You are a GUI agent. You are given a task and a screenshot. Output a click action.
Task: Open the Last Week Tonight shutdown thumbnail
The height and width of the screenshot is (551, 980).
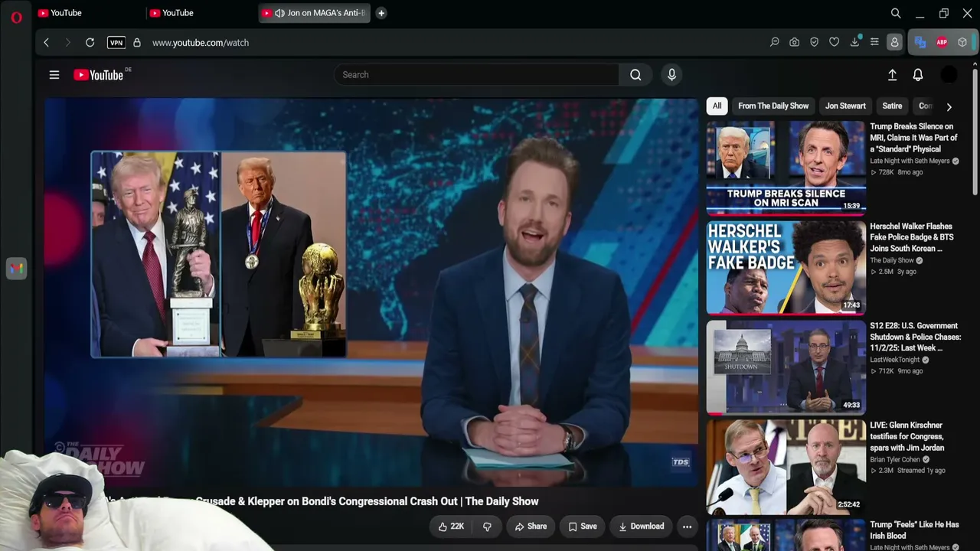tap(786, 367)
